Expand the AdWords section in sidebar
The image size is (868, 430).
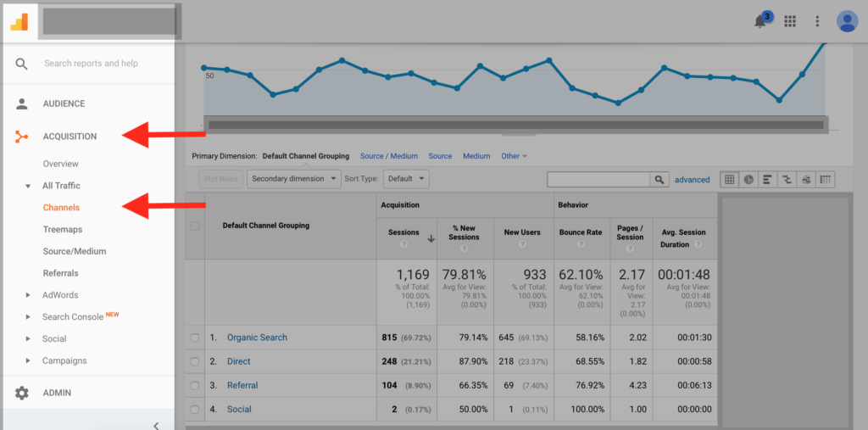tap(60, 295)
